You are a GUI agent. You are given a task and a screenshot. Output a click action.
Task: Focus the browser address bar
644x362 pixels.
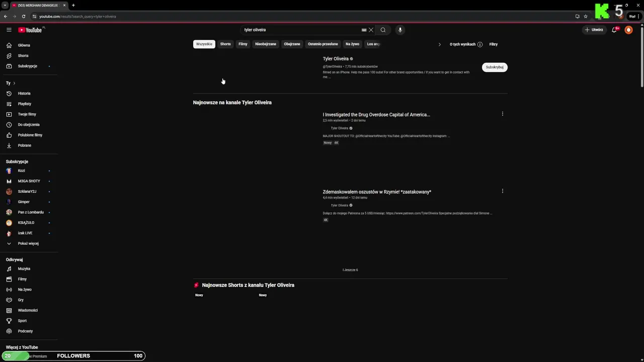tap(302, 16)
